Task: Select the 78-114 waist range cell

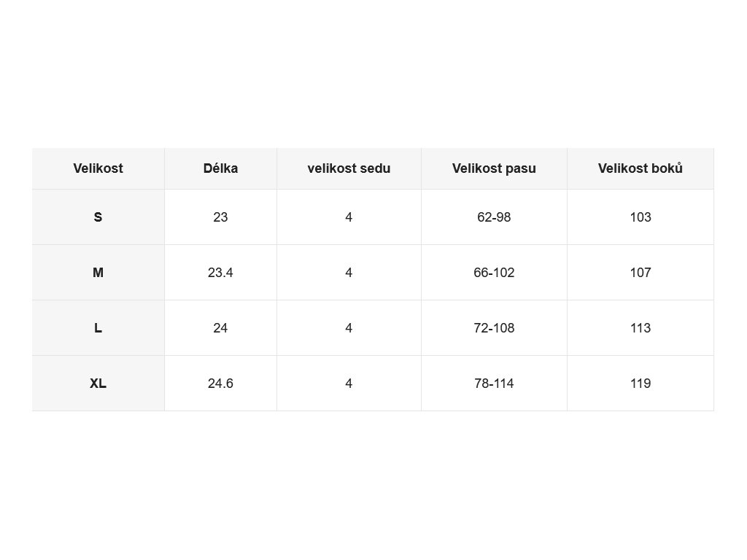Action: pyautogui.click(x=494, y=384)
